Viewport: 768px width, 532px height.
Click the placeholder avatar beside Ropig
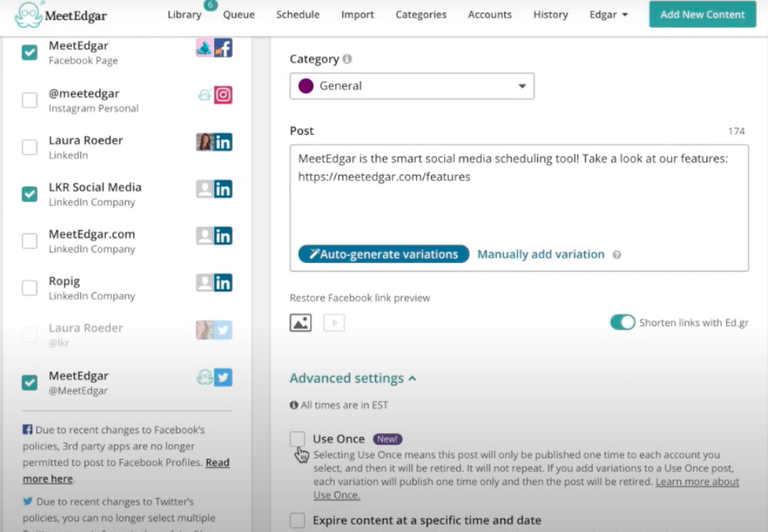205,283
